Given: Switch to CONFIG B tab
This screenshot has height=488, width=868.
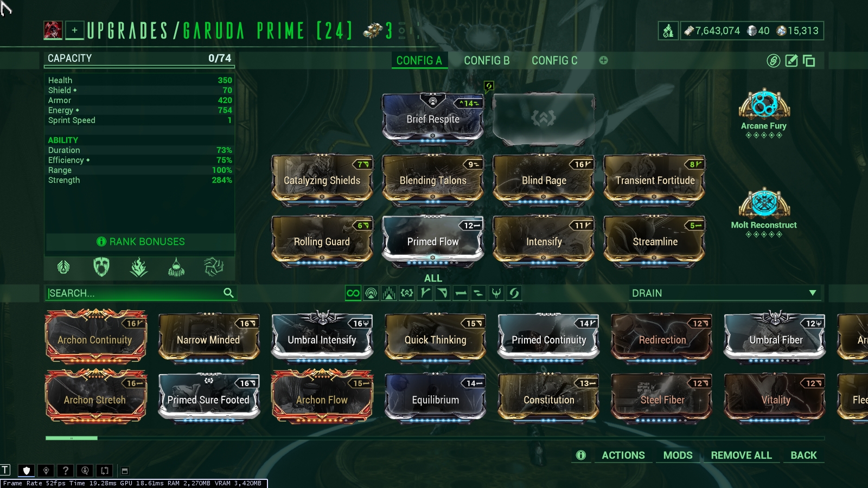Looking at the screenshot, I should (x=487, y=61).
